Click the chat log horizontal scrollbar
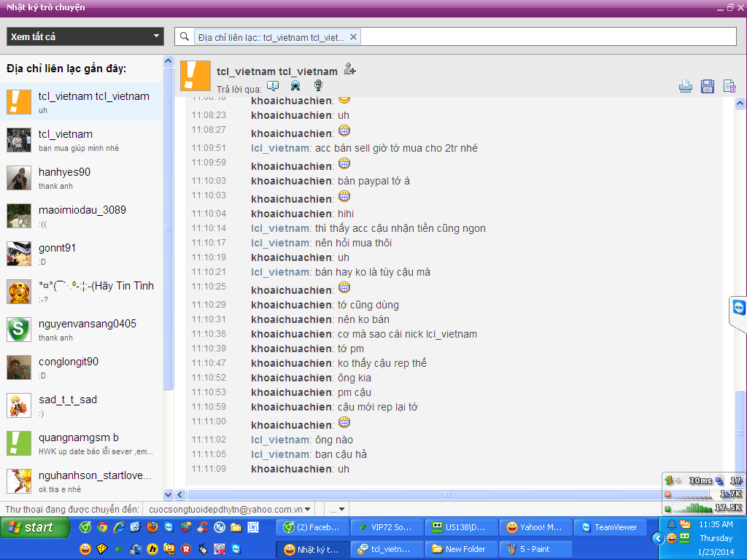 tap(448, 495)
